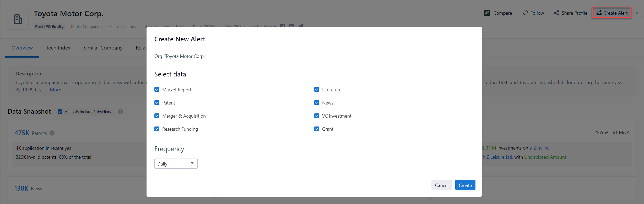This screenshot has width=644, height=204.
Task: Uncheck the VC Investment checkbox
Action: [x=317, y=116]
